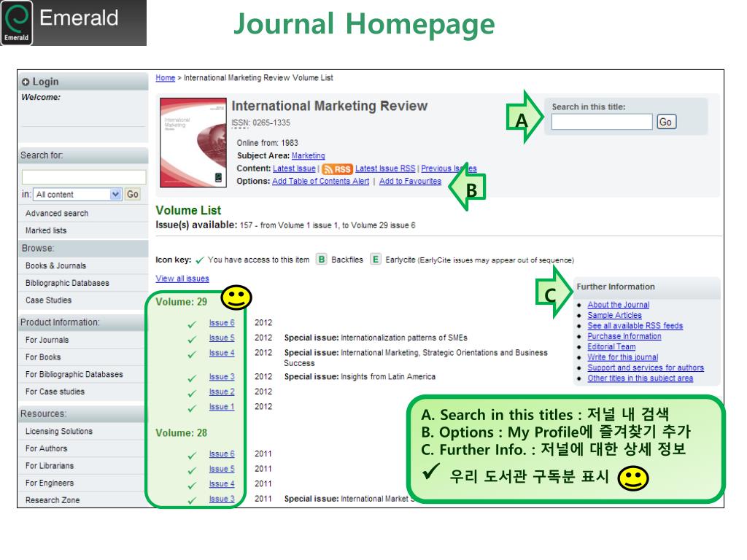This screenshot has width=747, height=560.
Task: Open Volume 28 Issue 5 link
Action: [222, 469]
